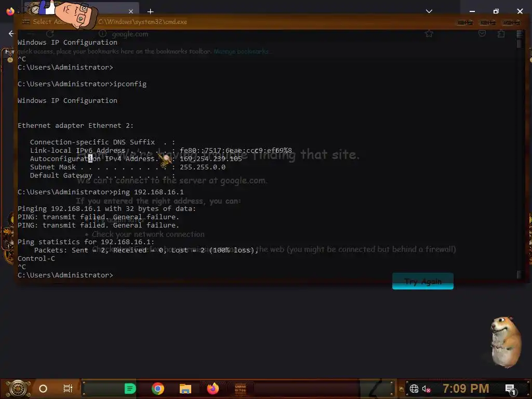Bookmark page with Firefox star icon
This screenshot has width=532, height=399.
pyautogui.click(x=429, y=33)
